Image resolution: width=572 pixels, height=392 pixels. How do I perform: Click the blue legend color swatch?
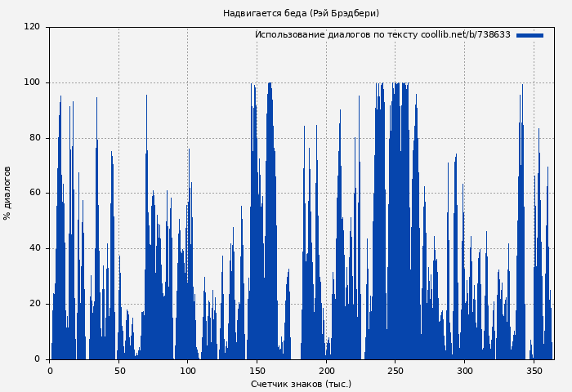[x=530, y=35]
